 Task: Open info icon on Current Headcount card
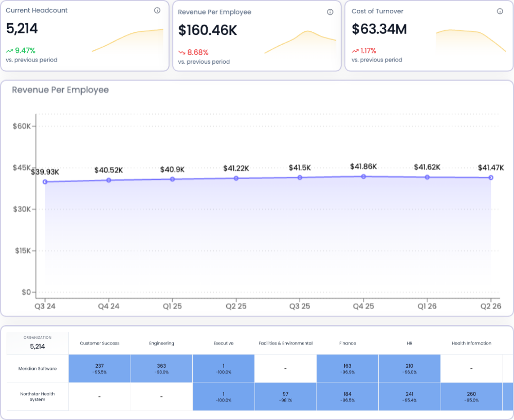(157, 10)
